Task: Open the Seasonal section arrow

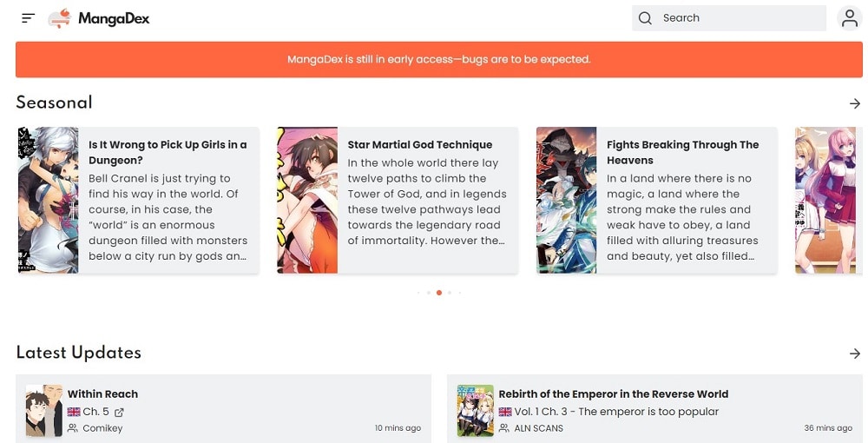Action: pos(855,103)
